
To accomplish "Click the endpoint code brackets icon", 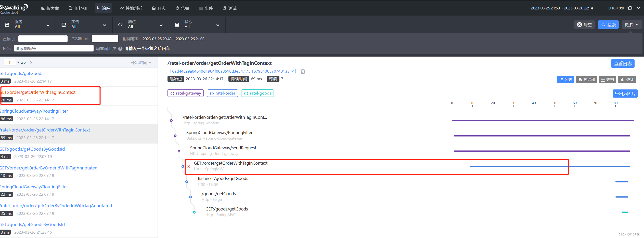I will point(120,25).
